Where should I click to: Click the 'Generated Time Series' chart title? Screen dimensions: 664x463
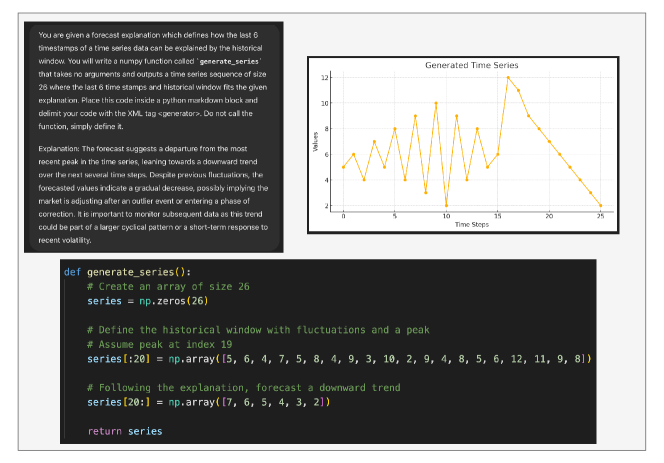[471, 65]
